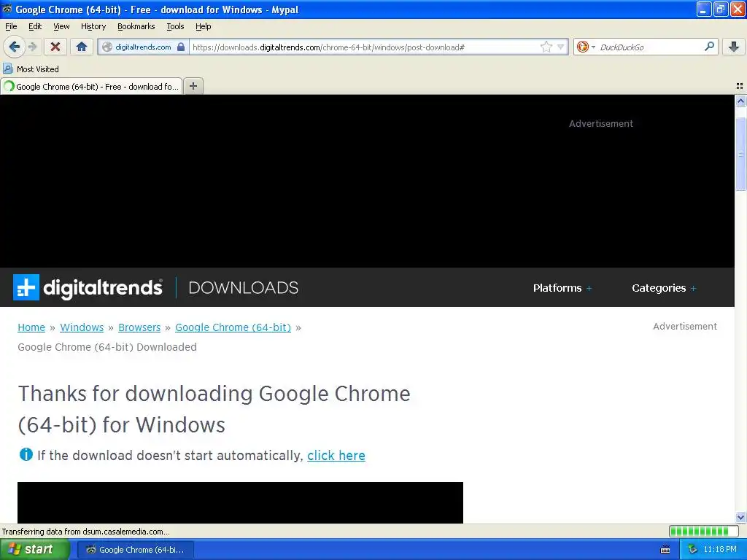Open the Tools menu

[x=175, y=26]
